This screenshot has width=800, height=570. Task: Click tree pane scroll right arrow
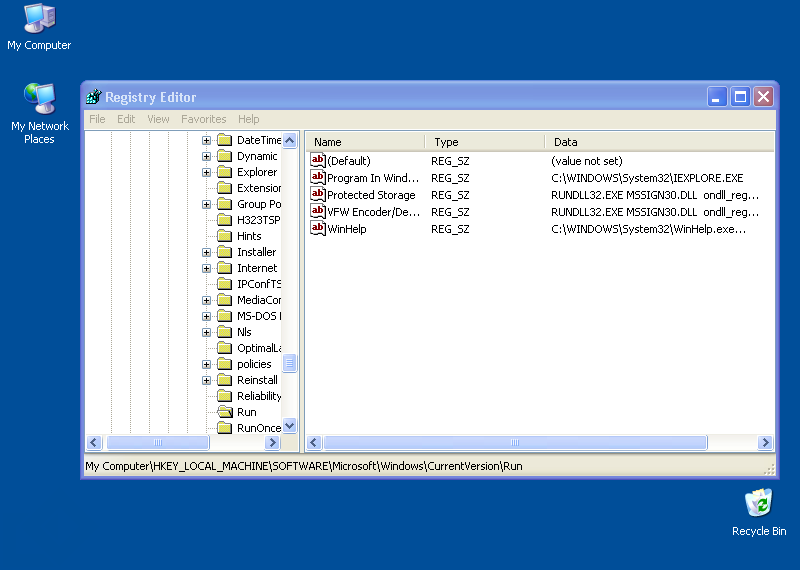point(272,442)
